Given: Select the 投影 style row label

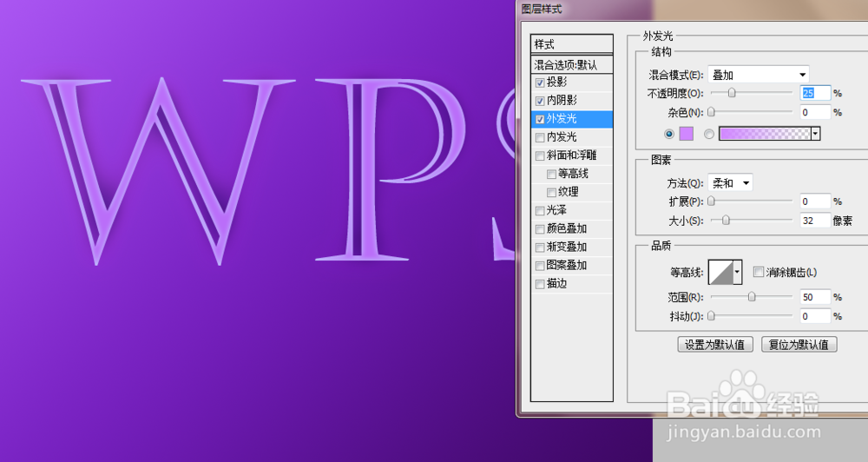Looking at the screenshot, I should (x=557, y=82).
